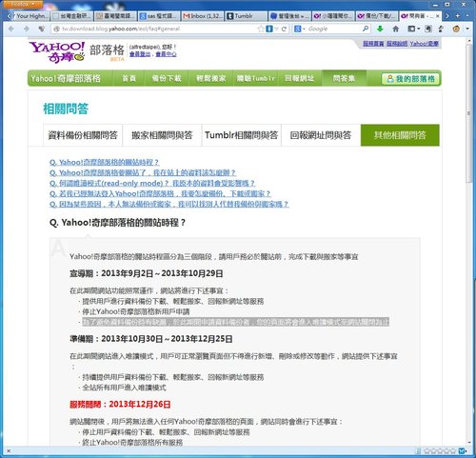Open the FAQ link about 無法登入Yahoo!奇摩部落格
Image resolution: width=476 pixels, height=458 pixels.
coord(160,193)
